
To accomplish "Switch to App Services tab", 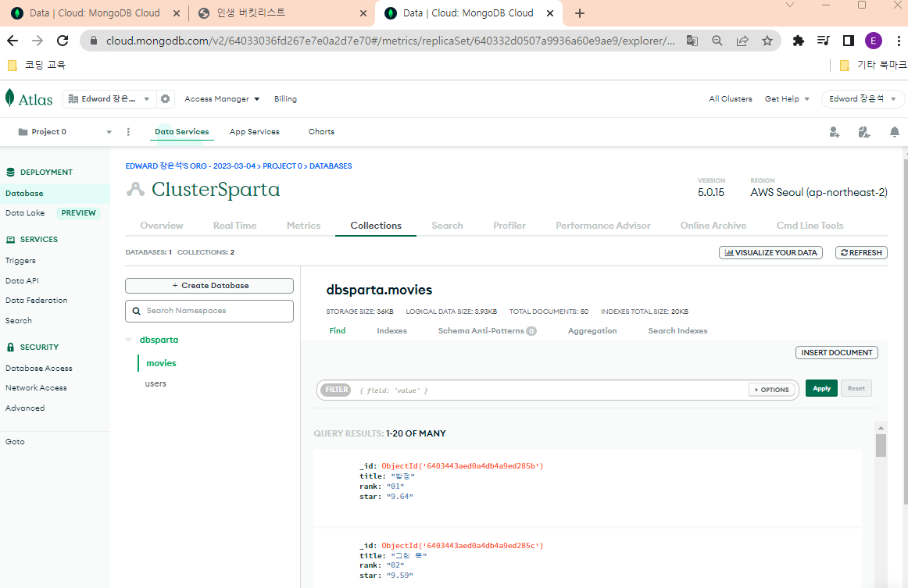I will pos(254,132).
